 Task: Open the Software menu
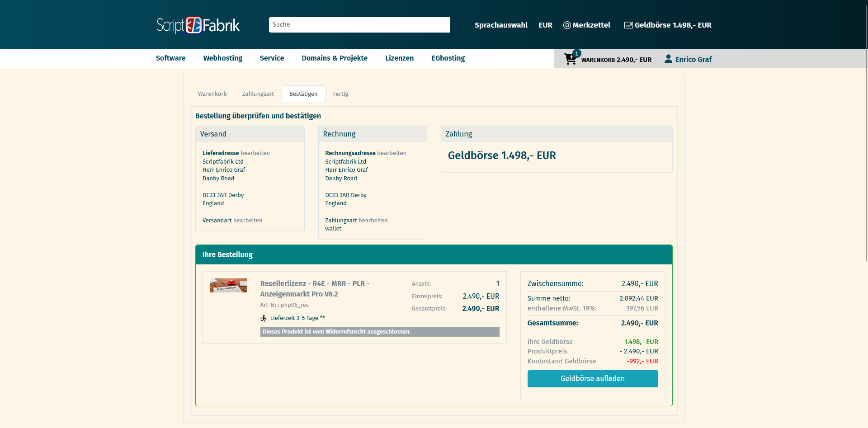click(x=171, y=58)
